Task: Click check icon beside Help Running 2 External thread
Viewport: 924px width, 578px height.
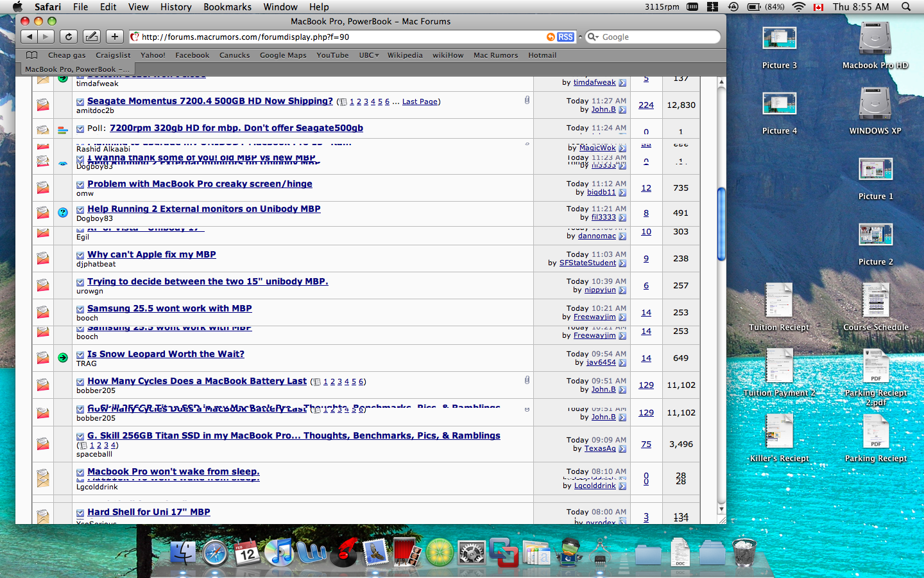Action: tap(80, 209)
